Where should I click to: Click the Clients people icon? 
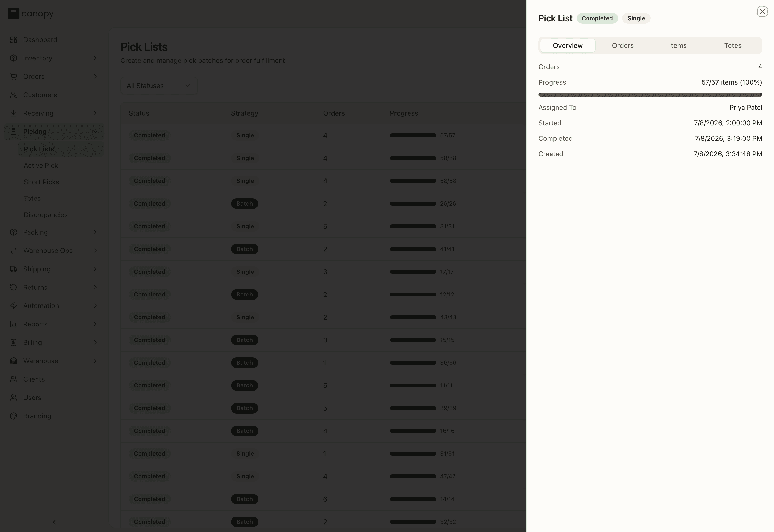click(13, 379)
